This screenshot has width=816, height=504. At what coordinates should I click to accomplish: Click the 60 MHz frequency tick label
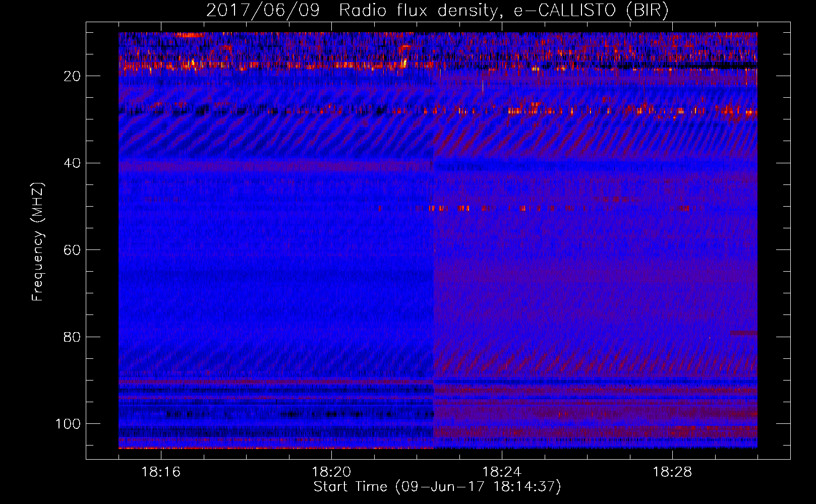pos(72,250)
